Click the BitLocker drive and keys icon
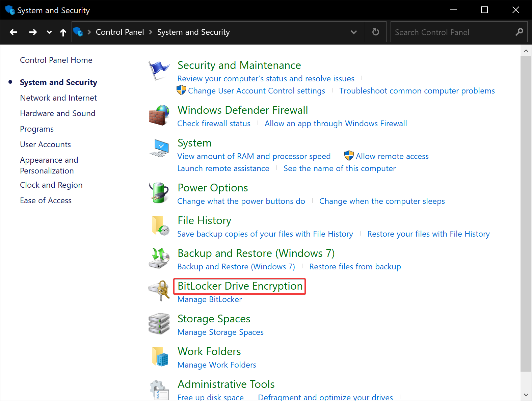The image size is (532, 401). coord(159,291)
